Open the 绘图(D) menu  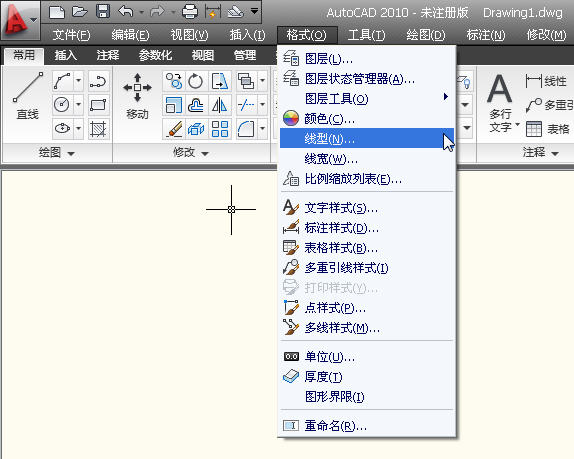click(426, 35)
